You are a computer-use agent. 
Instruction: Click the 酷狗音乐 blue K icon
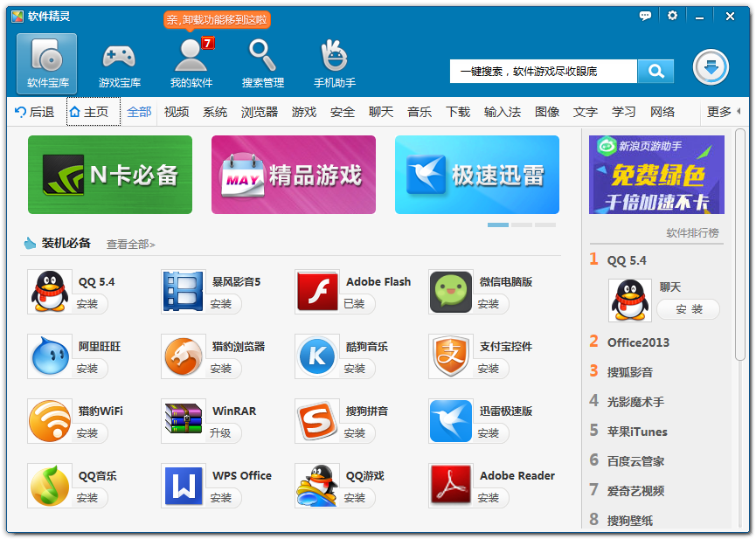pos(316,356)
